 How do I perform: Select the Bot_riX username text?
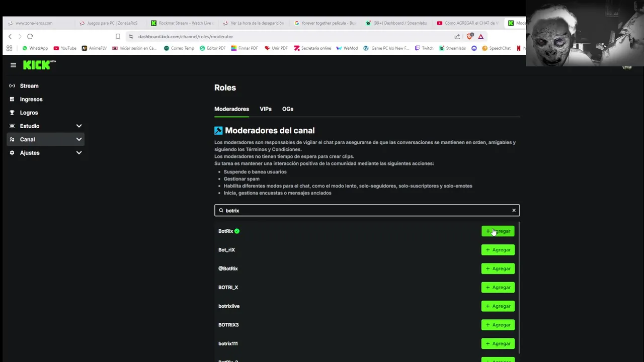point(226,250)
